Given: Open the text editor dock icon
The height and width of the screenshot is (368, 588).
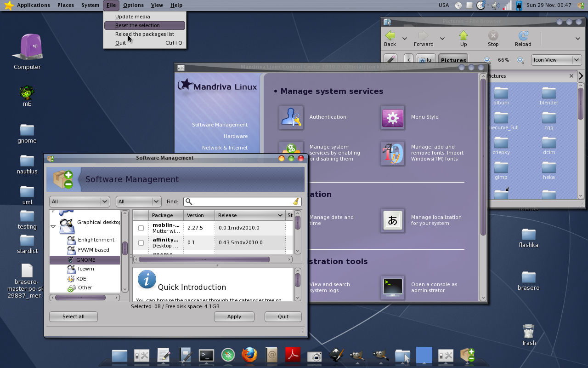Looking at the screenshot, I should coord(164,355).
